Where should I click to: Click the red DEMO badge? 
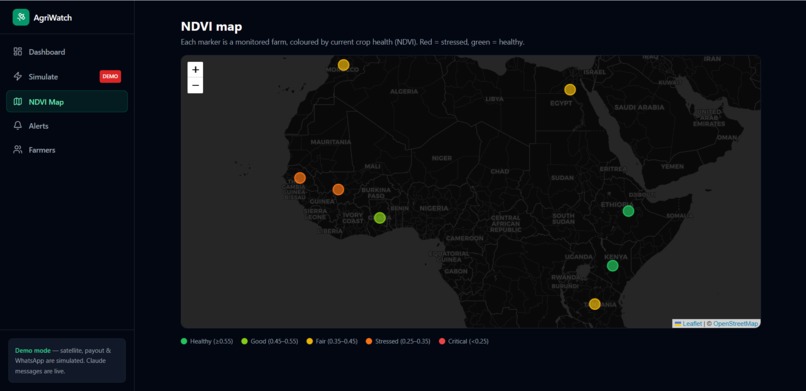click(110, 76)
